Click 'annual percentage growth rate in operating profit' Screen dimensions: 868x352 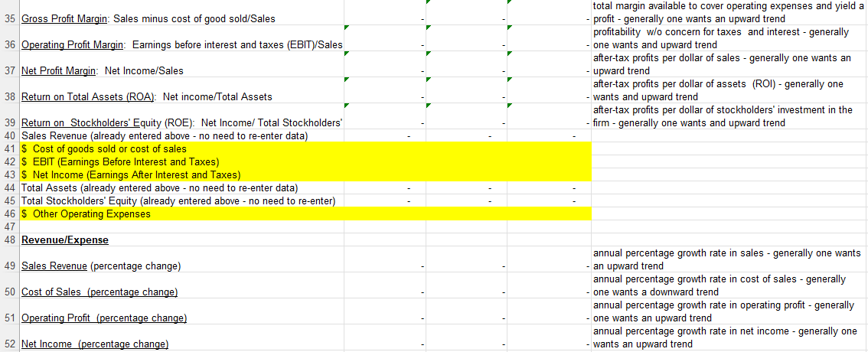[729, 311]
